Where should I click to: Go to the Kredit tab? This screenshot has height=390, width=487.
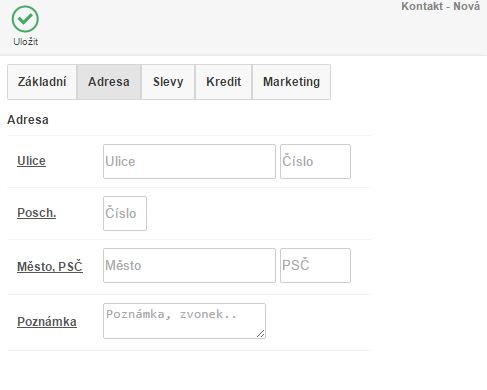coord(224,82)
